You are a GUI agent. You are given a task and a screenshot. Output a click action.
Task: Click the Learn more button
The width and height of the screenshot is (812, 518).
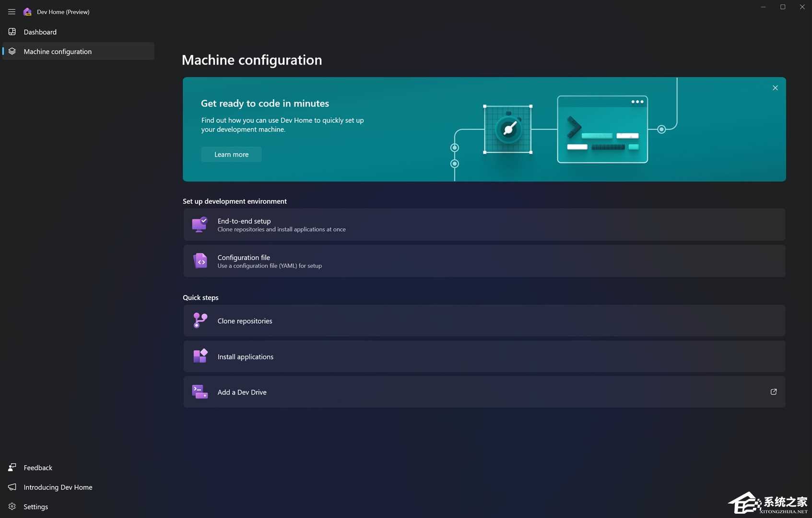point(231,154)
